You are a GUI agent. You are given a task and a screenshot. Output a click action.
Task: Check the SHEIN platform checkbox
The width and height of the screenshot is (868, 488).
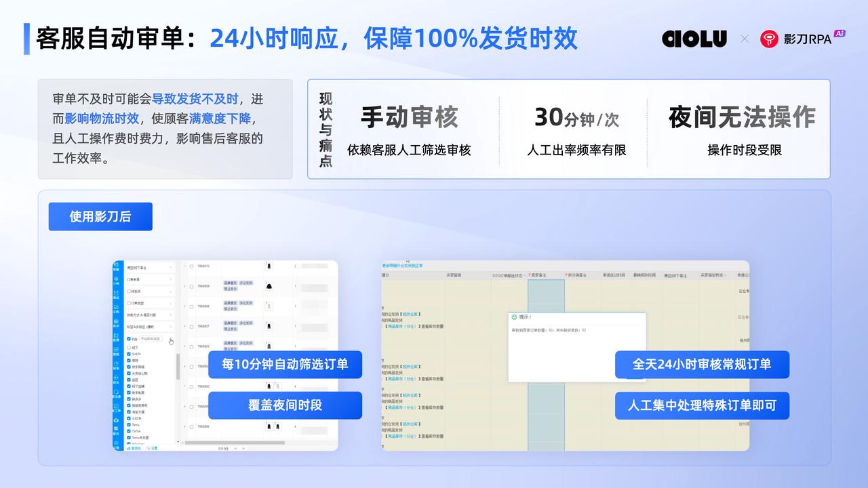129,353
